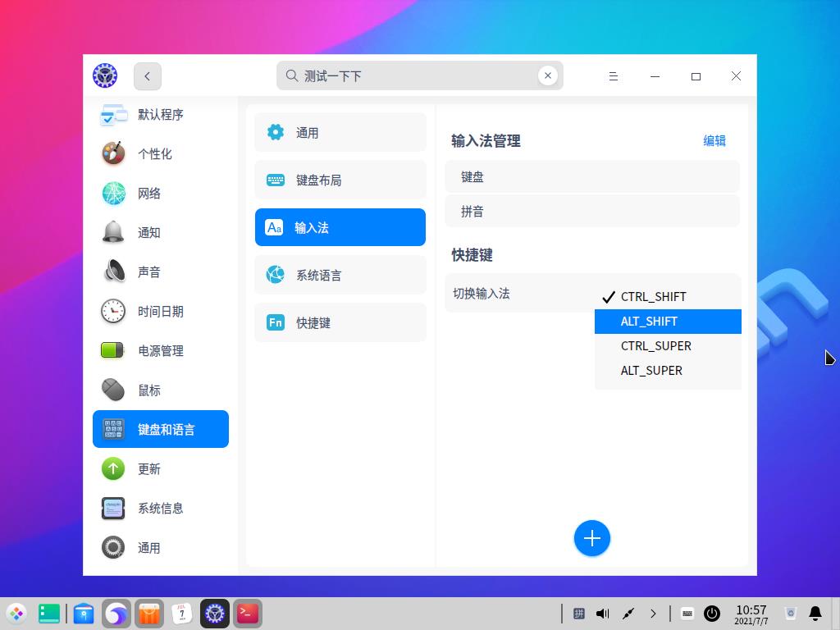The width and height of the screenshot is (840, 630).
Task: Select 快捷键 shortcuts tab
Action: coord(340,322)
